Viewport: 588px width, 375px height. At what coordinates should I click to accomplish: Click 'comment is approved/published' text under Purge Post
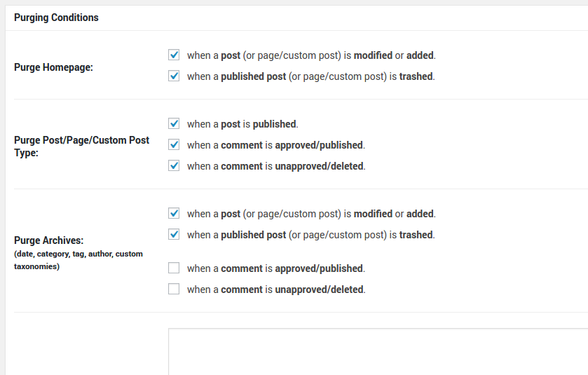click(x=275, y=145)
